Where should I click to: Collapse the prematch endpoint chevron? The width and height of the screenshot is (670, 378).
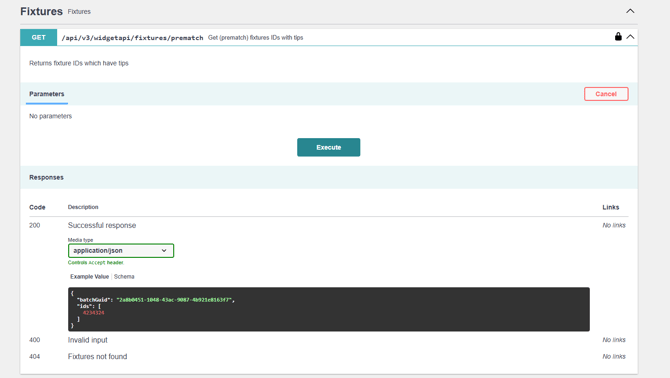(x=630, y=37)
